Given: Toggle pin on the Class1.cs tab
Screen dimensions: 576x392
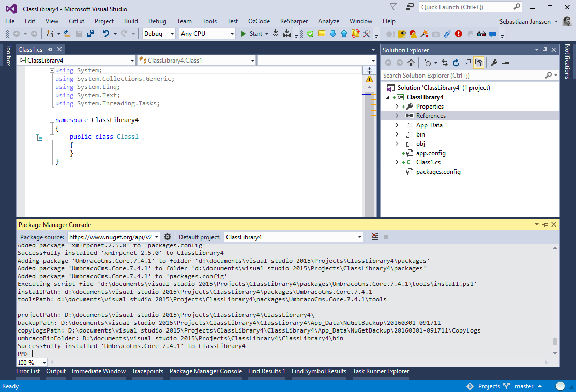Looking at the screenshot, I should [50, 49].
